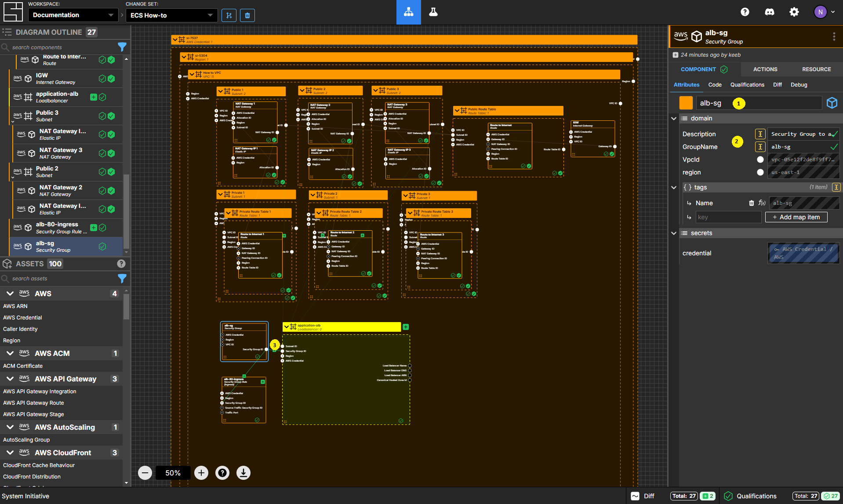Collapse the AWS AutoScaling asset category
Screen dimensions: 843x504
pyautogui.click(x=10, y=427)
